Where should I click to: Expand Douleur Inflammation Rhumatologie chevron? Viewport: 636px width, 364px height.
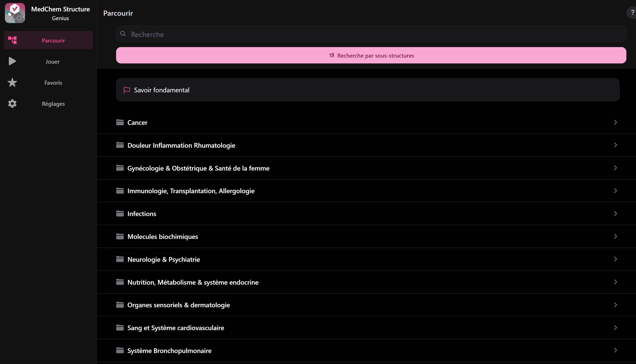(x=616, y=145)
